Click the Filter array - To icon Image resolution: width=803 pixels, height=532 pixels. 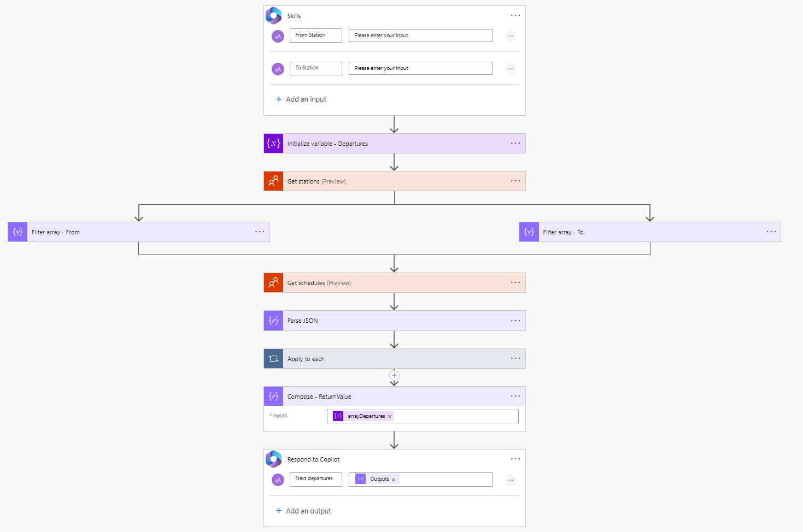click(529, 232)
